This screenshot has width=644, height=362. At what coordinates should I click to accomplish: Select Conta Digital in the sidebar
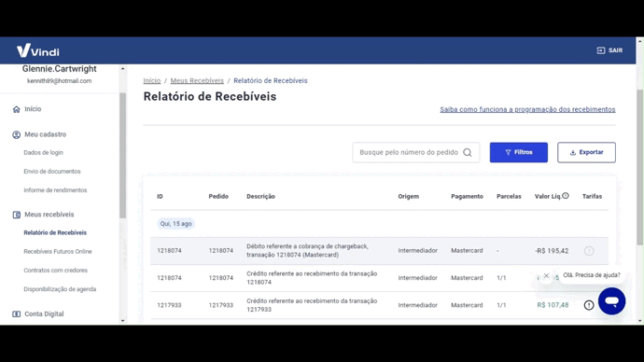click(x=44, y=314)
